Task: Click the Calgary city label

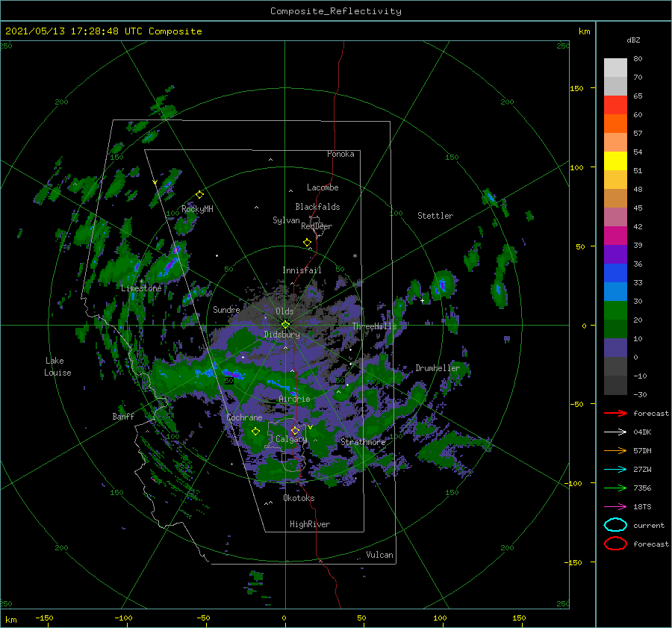Action: 291,439
